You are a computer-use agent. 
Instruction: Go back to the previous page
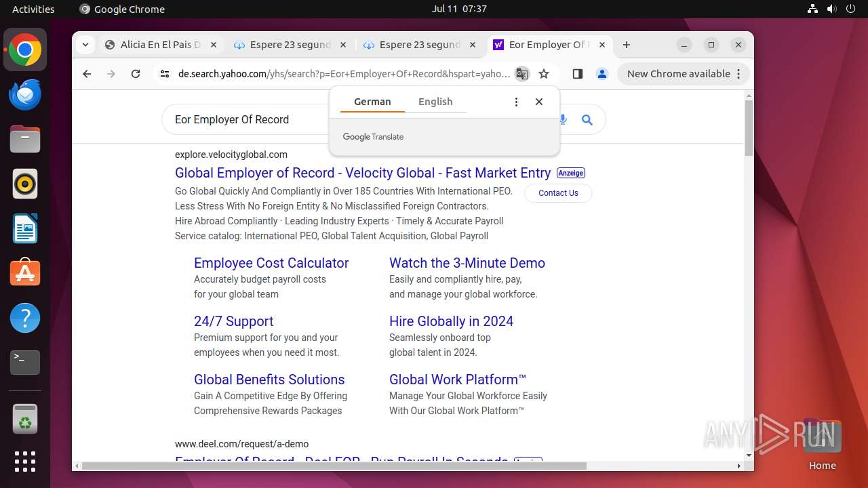87,74
